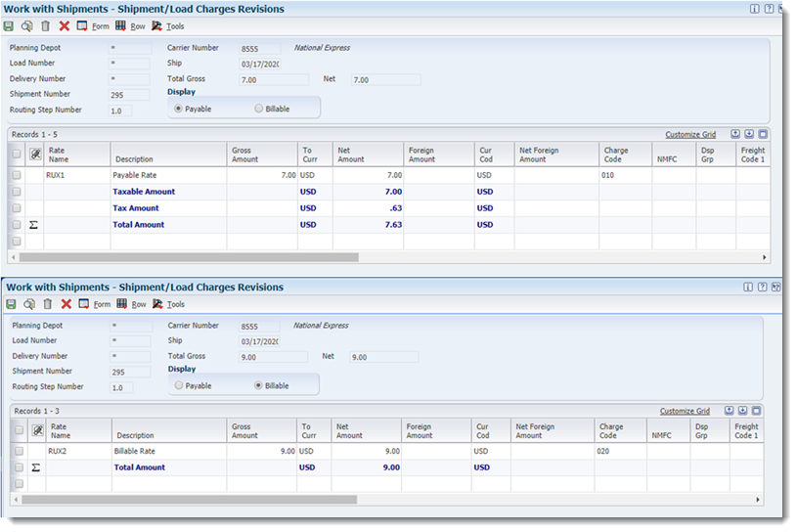This screenshot has width=797, height=532.
Task: Click the Row grid icon in upper window toolbar
Action: 120,25
